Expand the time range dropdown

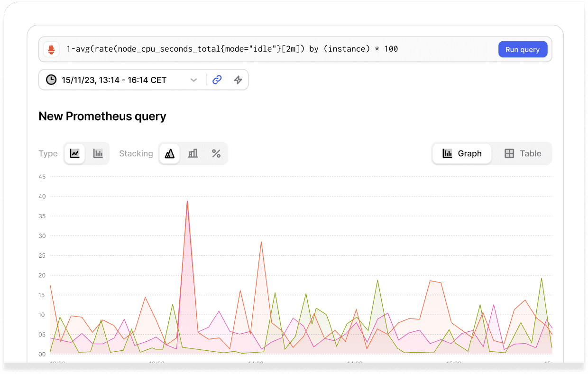[193, 79]
